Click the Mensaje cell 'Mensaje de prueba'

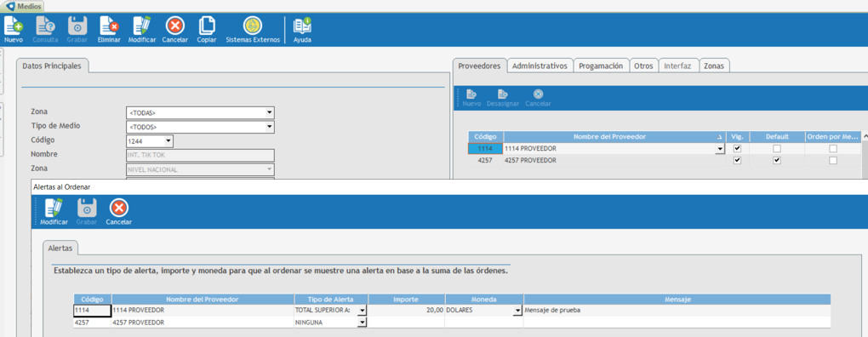[x=677, y=311]
